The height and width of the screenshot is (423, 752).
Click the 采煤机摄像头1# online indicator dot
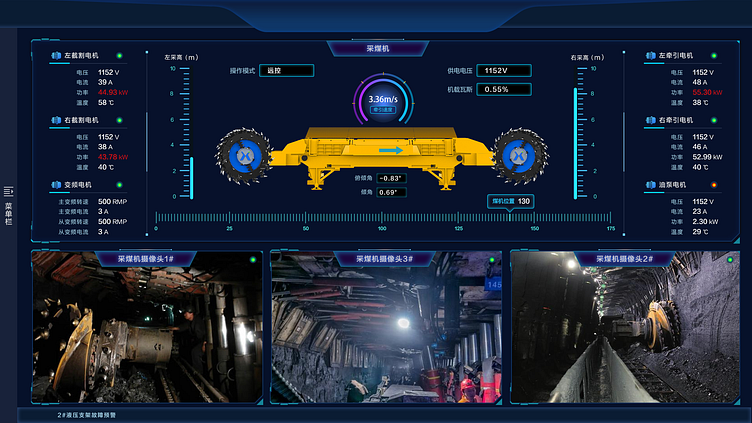click(253, 259)
